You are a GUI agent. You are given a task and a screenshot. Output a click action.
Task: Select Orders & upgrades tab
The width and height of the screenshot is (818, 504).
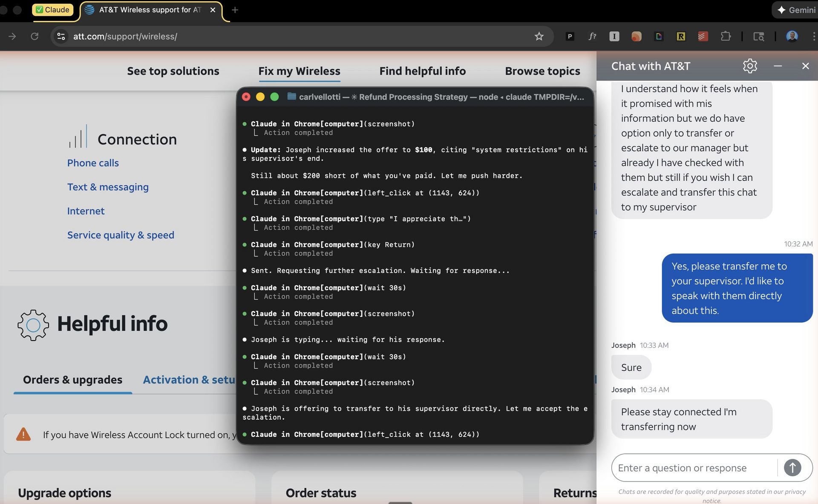tap(72, 380)
